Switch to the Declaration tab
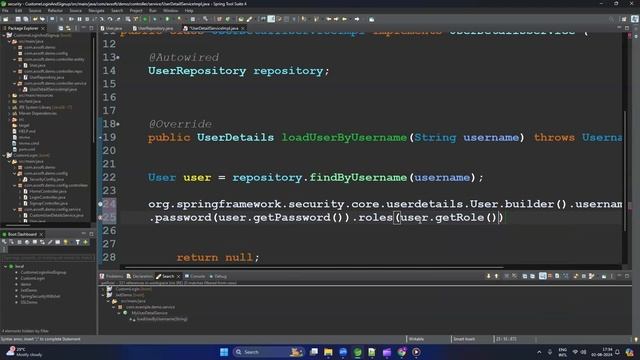Screen dimensions: 640x360 (x=140, y=276)
